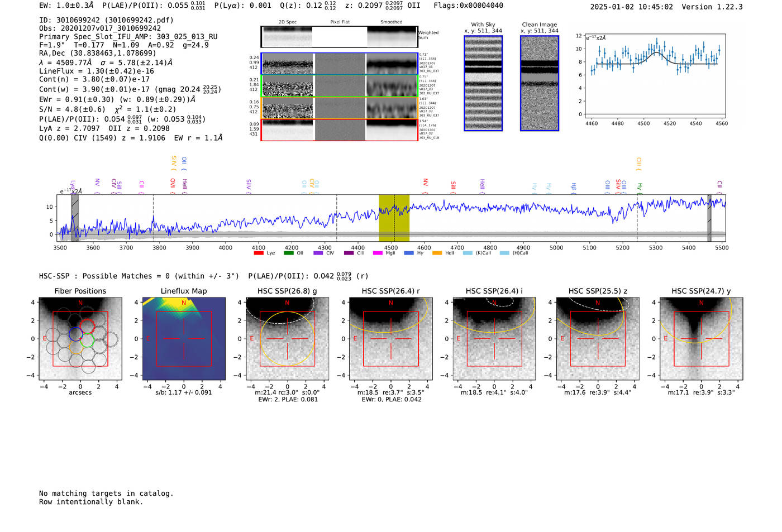Click the 'S/N = 4.8(±0.6)' line
The width and height of the screenshot is (782, 532).
[x=107, y=109]
